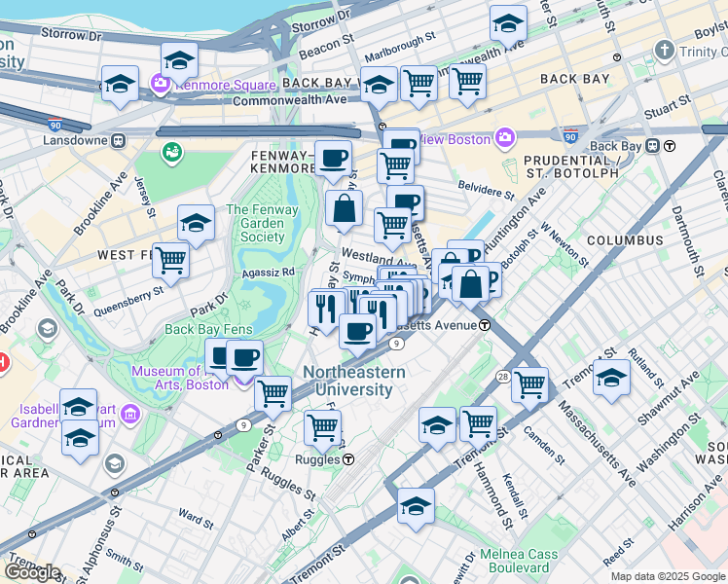
Task: Click the Fenway Garden Society label
Action: pyautogui.click(x=263, y=223)
